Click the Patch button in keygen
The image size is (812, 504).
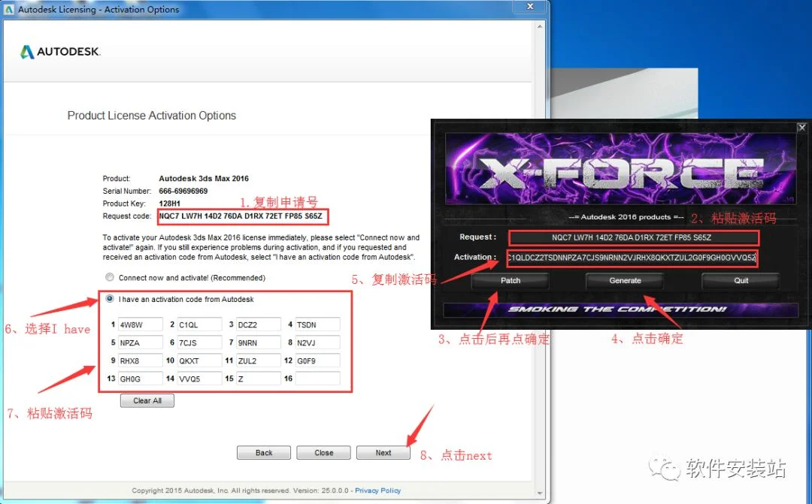(x=510, y=280)
